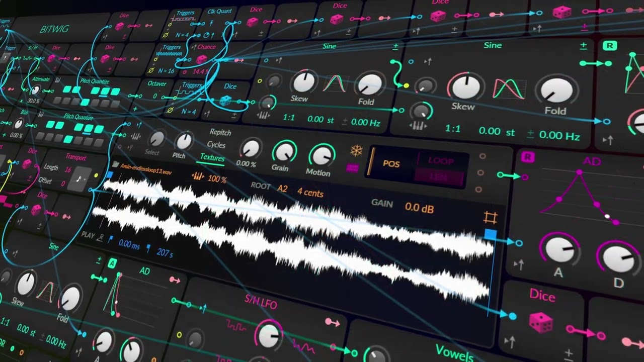This screenshot has width=644, height=362.
Task: Click the orange grid icon beside the waveform
Action: (x=491, y=218)
